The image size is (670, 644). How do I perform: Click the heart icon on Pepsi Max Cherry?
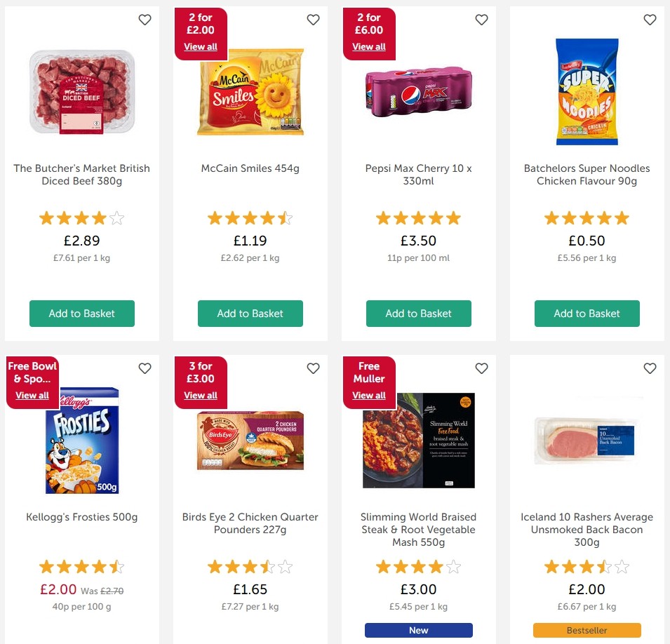coord(481,20)
